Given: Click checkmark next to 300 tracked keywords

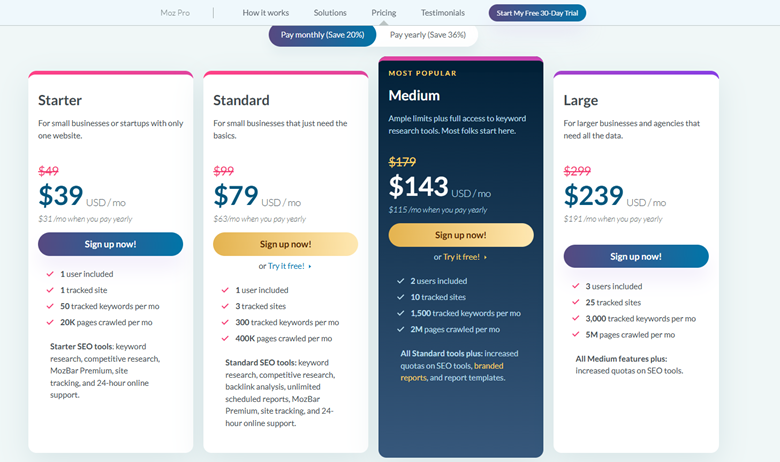Looking at the screenshot, I should pos(225,322).
